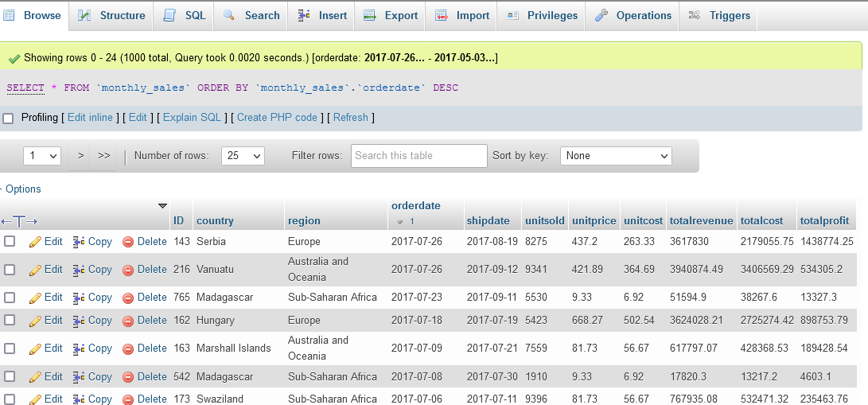
Task: Open the SQL tab
Action: click(x=185, y=15)
